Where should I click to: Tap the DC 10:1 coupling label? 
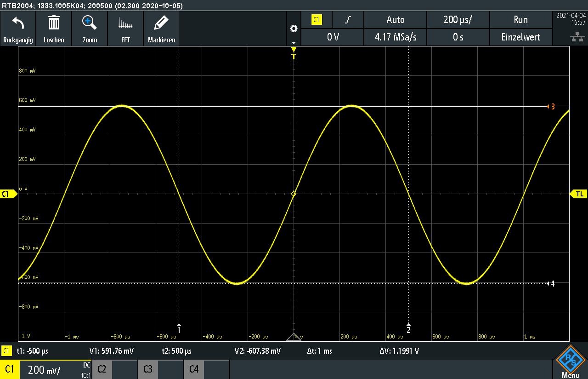[x=86, y=369]
